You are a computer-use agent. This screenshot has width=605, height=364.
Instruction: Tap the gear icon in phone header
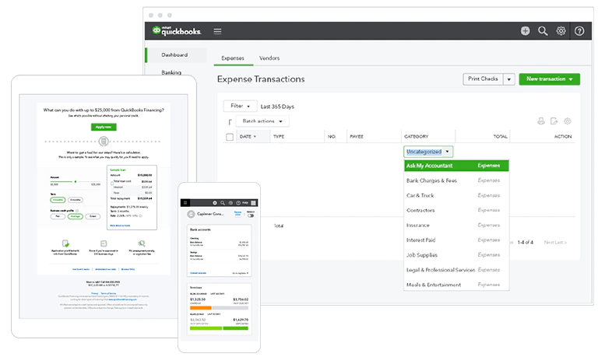pos(230,203)
